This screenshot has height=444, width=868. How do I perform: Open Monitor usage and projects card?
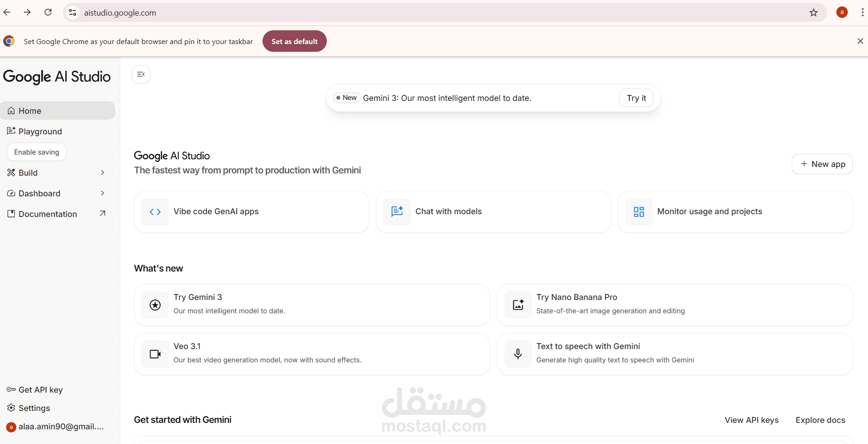click(x=735, y=211)
